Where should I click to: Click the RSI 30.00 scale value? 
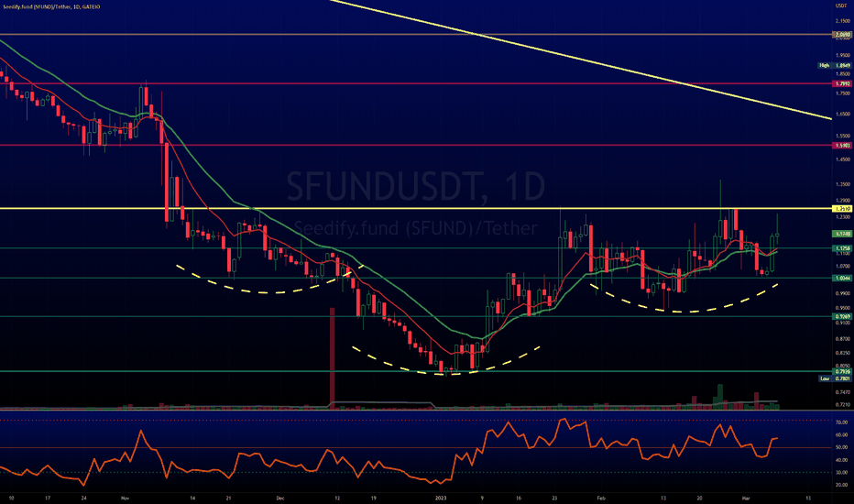coord(841,473)
